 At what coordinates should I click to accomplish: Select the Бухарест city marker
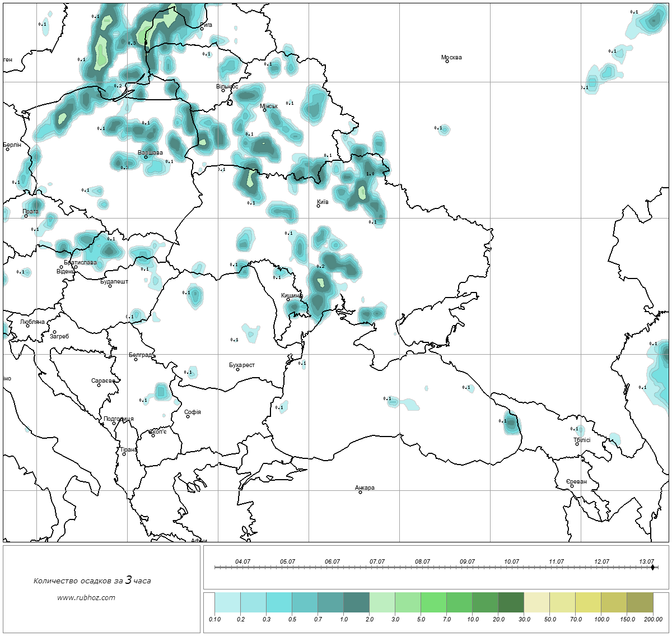pyautogui.click(x=237, y=369)
